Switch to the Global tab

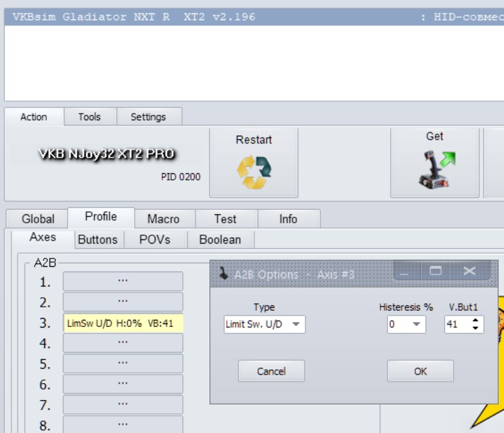[37, 219]
